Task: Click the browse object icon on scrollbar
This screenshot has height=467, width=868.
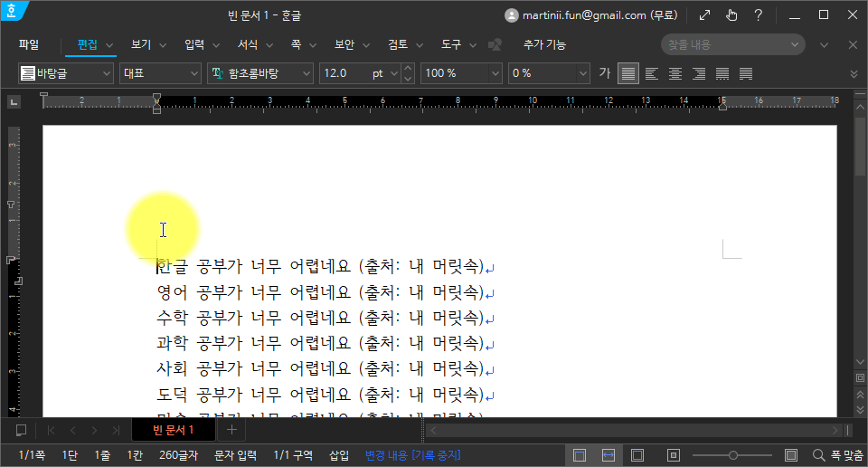Action: [x=860, y=377]
